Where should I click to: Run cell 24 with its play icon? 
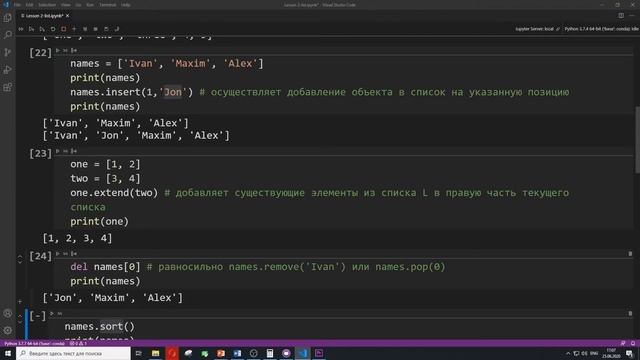(58, 254)
